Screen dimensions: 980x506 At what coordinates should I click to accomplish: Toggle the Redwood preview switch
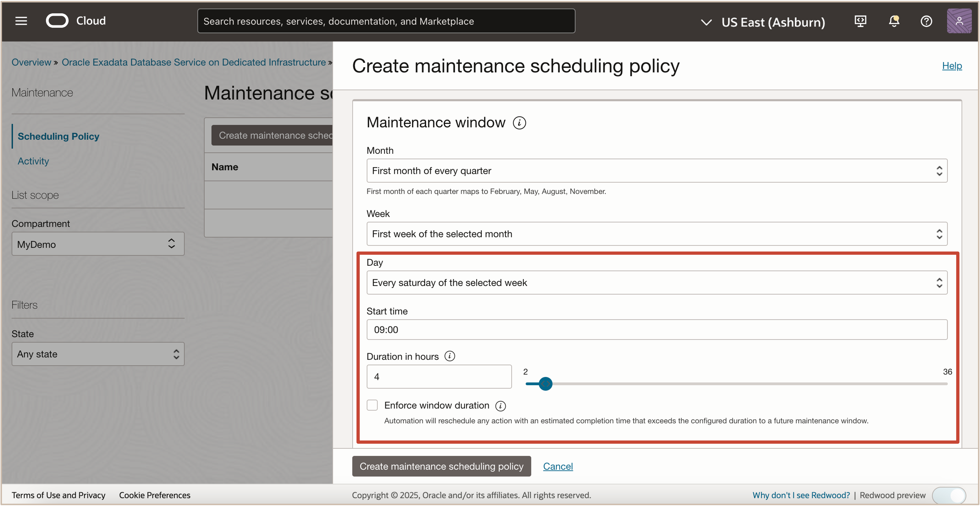950,495
